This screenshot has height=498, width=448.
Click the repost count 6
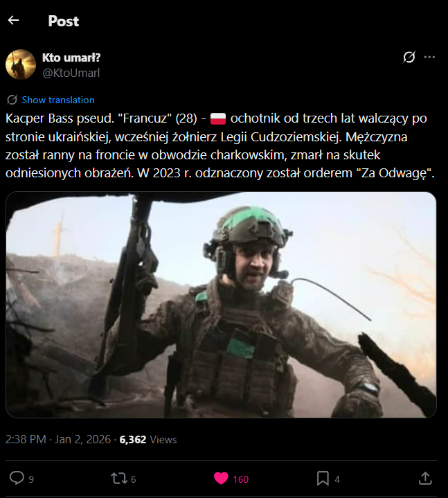tap(134, 479)
